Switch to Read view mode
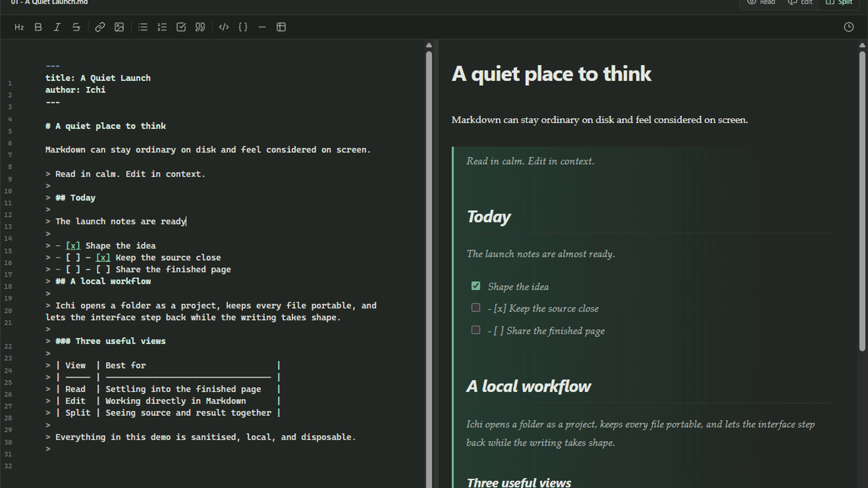The height and width of the screenshot is (488, 868). (x=761, y=3)
